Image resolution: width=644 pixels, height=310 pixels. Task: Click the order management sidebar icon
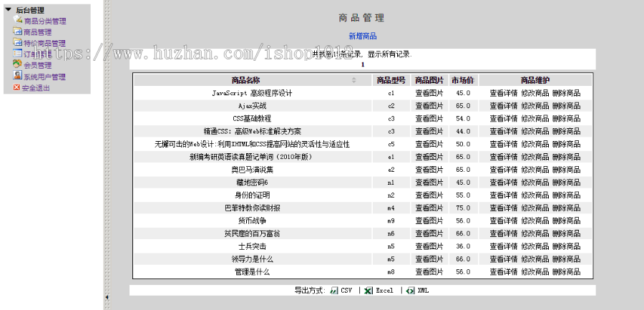[17, 53]
